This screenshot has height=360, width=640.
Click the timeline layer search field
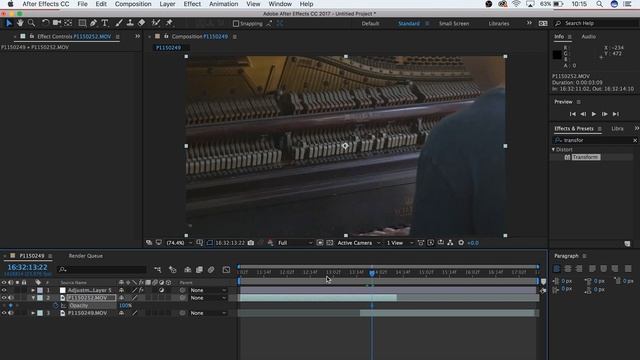pyautogui.click(x=102, y=270)
